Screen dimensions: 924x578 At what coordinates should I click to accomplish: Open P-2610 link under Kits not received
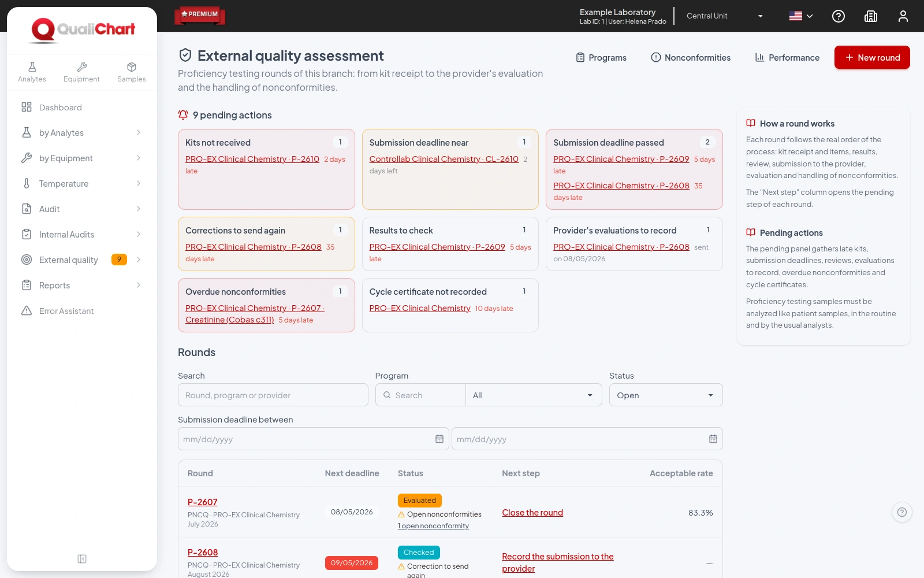(x=252, y=159)
